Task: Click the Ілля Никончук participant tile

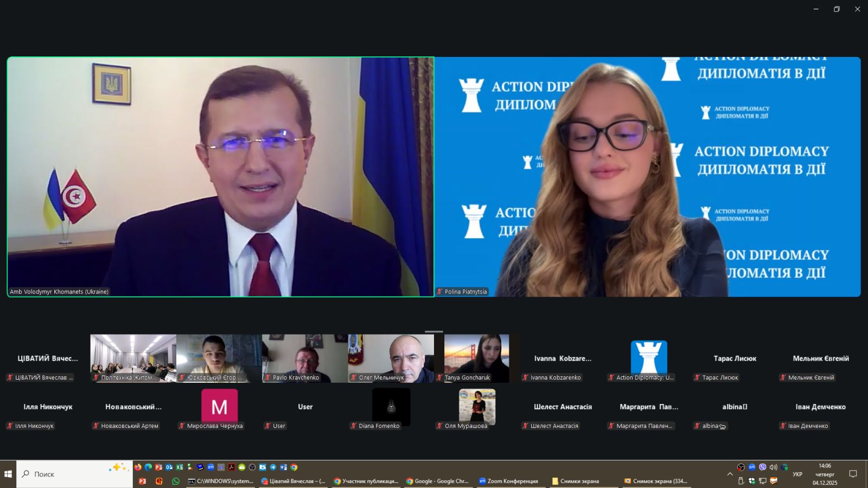Action: (x=48, y=407)
